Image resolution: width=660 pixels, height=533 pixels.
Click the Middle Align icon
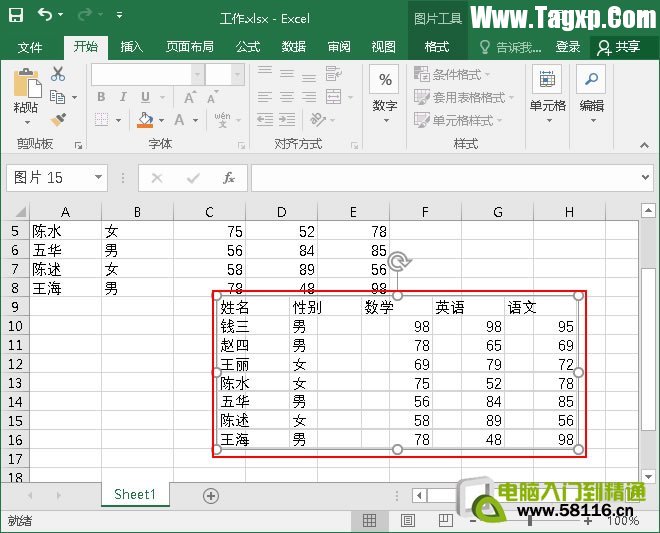[x=287, y=74]
